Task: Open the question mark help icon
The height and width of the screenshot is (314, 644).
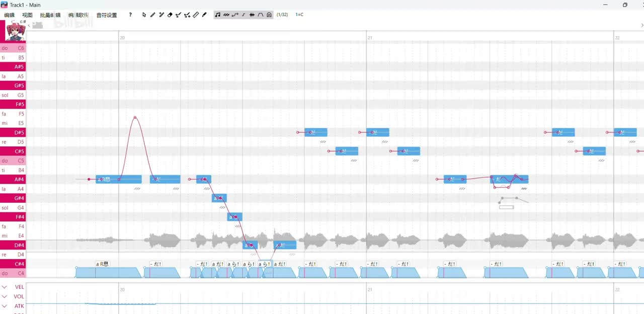Action: (x=130, y=15)
